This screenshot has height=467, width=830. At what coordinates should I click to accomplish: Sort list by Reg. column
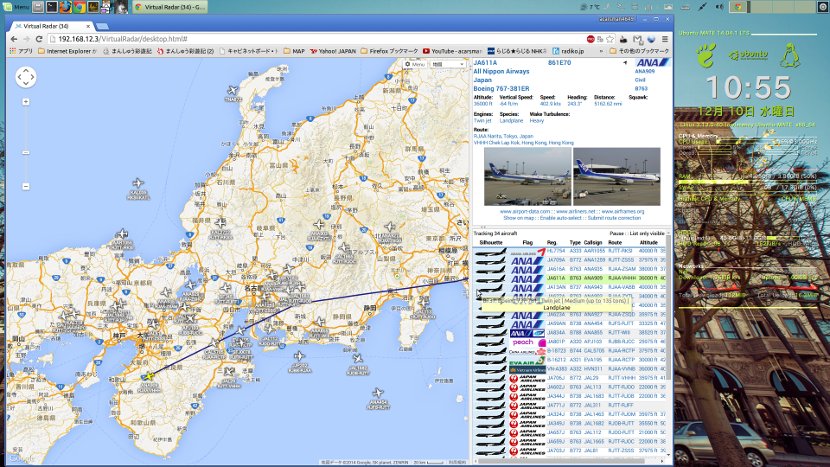552,243
